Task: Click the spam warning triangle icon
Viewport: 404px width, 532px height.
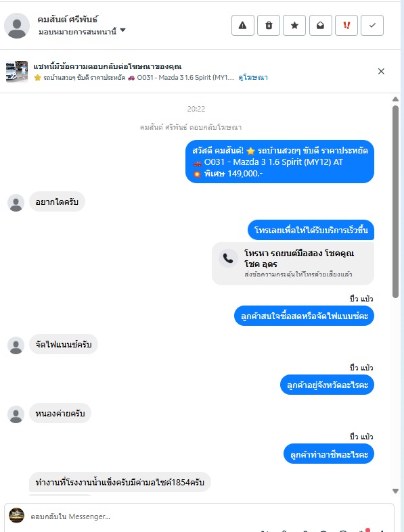Action: [x=243, y=26]
